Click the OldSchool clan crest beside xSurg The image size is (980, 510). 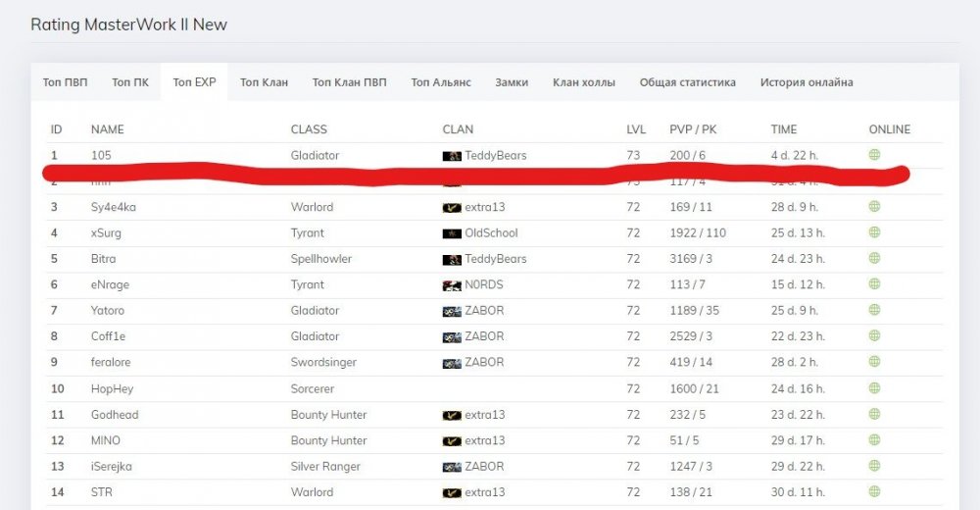(452, 233)
